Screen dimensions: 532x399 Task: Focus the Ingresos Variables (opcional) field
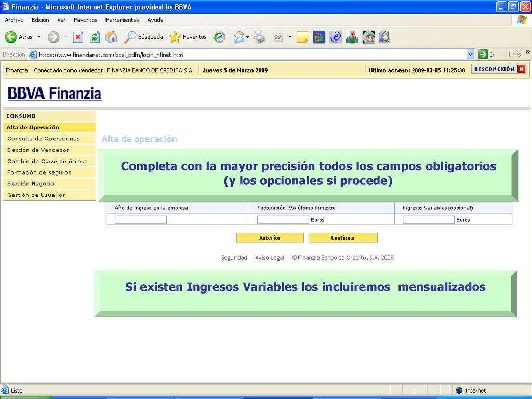(429, 220)
